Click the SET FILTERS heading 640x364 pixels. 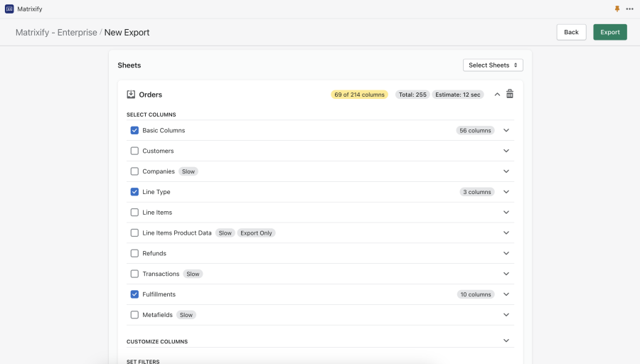coord(143,362)
